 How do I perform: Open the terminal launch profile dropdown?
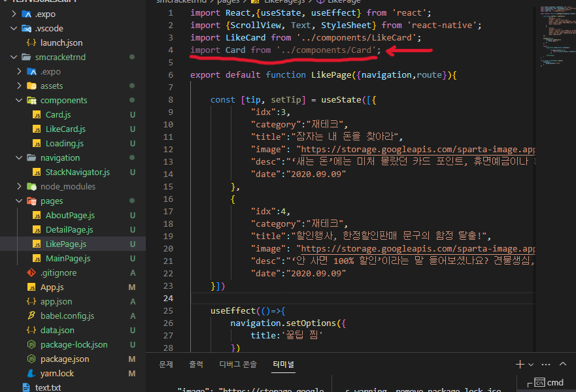(x=531, y=365)
